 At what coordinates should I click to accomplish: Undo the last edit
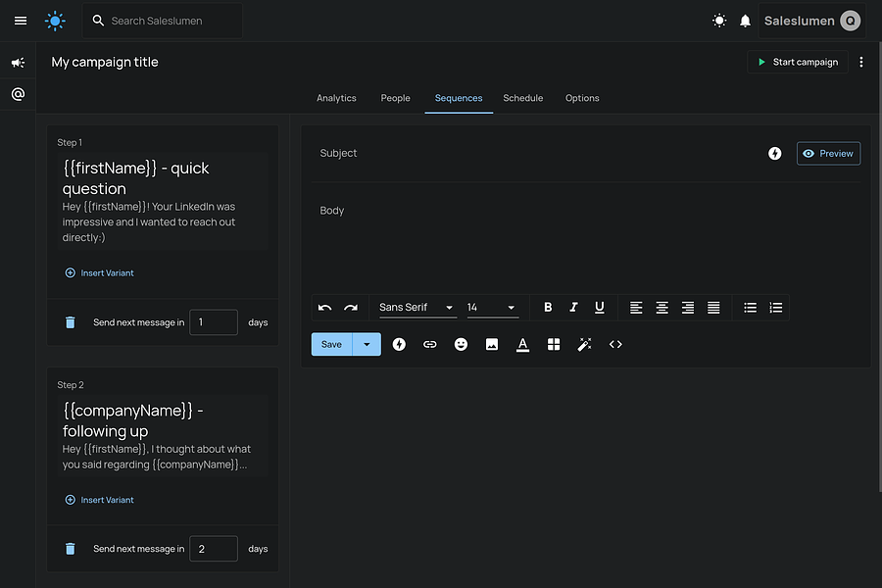324,307
